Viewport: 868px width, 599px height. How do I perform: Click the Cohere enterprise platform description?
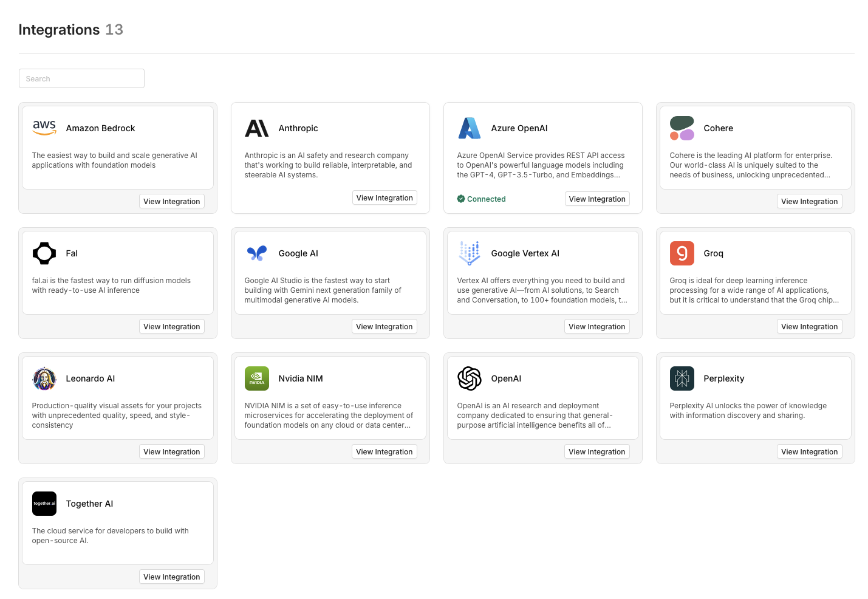(x=751, y=165)
